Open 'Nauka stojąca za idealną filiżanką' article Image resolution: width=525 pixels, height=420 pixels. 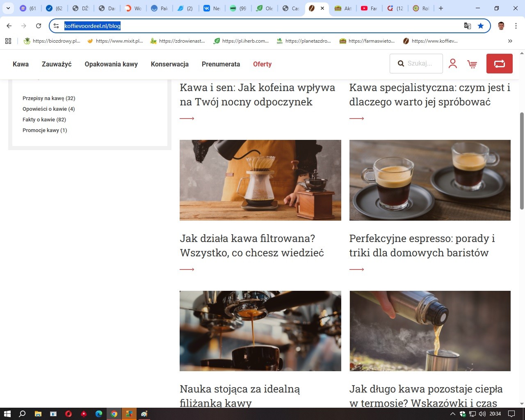pos(240,396)
